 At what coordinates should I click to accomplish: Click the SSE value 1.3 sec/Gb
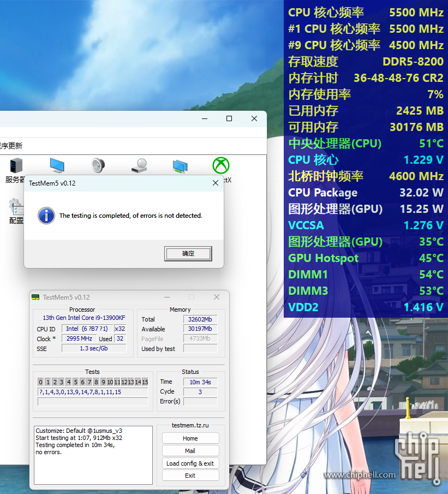[94, 348]
